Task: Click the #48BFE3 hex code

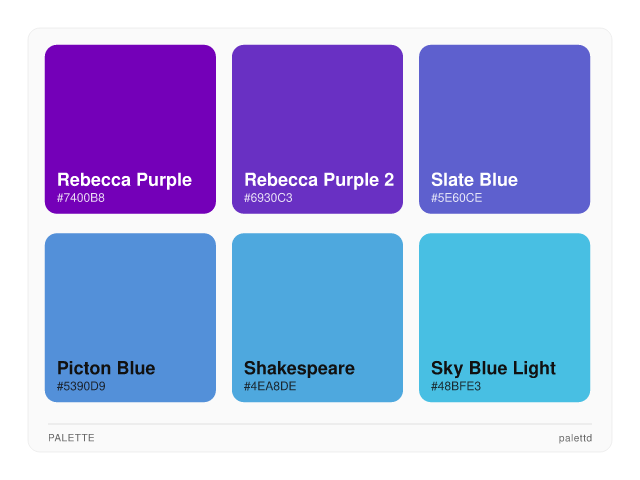Action: pos(456,386)
